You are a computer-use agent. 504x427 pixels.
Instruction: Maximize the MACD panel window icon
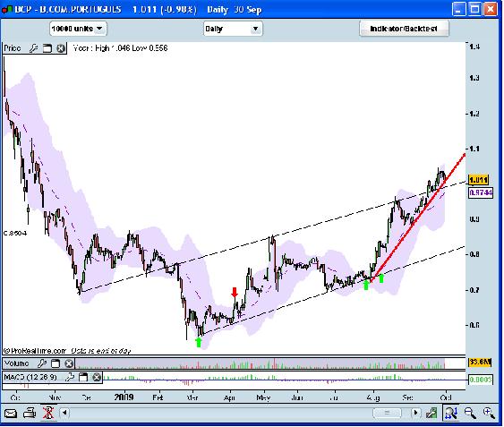coord(83,377)
